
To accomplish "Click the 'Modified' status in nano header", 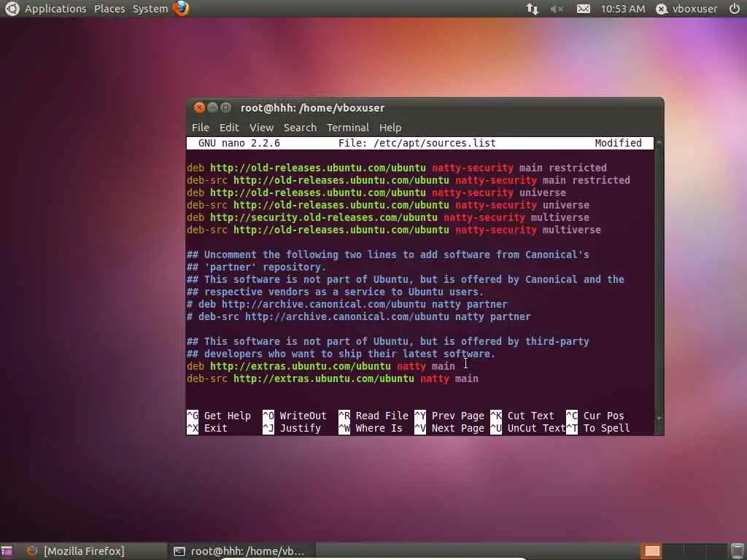I will pos(618,143).
